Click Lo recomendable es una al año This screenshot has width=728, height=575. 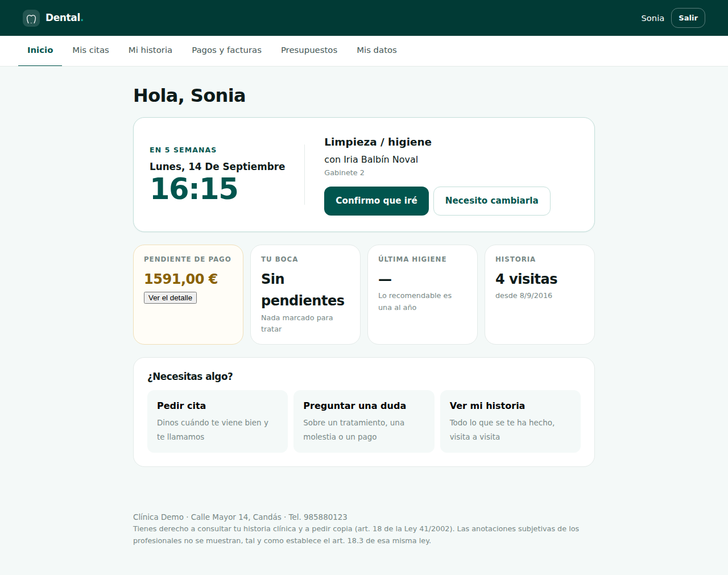[415, 301]
